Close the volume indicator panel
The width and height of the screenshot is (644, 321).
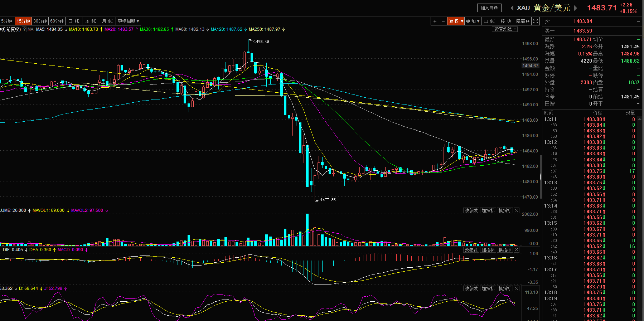click(x=517, y=210)
